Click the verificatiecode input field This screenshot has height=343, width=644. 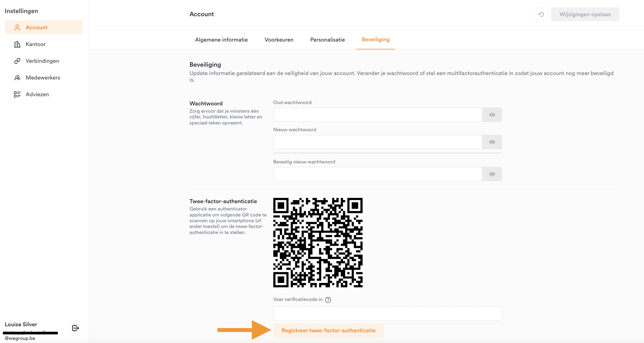[387, 314]
